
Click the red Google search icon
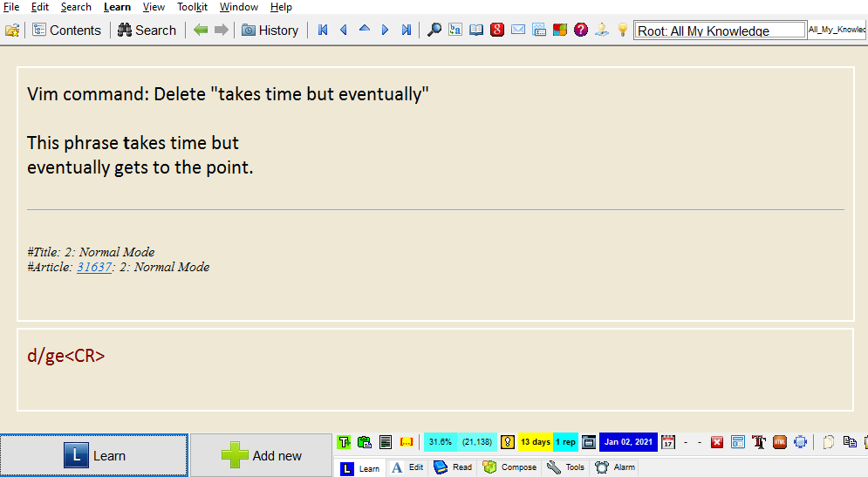497,30
